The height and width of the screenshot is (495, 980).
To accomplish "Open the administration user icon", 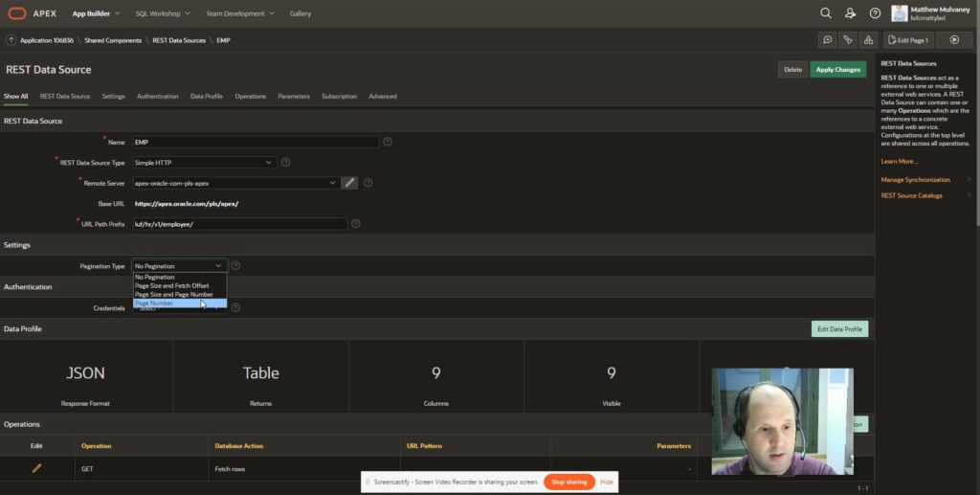I will [x=851, y=13].
